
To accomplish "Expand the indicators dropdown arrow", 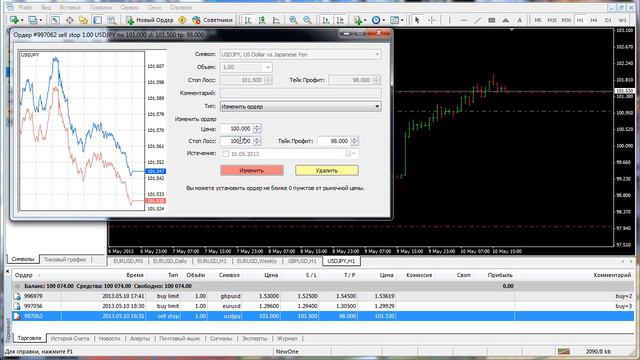I will coord(365,20).
